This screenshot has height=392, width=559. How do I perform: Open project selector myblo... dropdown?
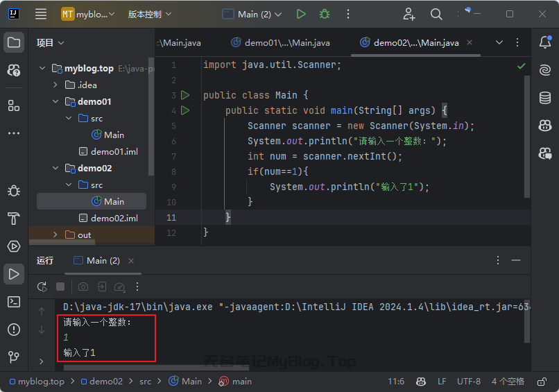[87, 15]
